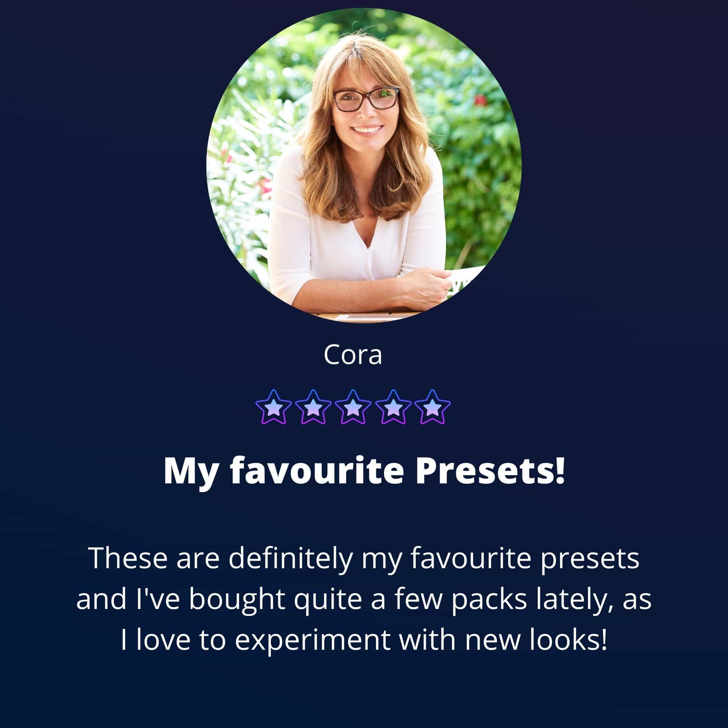This screenshot has width=728, height=728.
Task: Click the fourth rating star
Action: click(x=393, y=407)
